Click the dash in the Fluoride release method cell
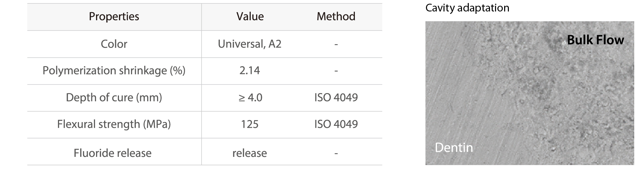644x169 pixels. point(336,153)
